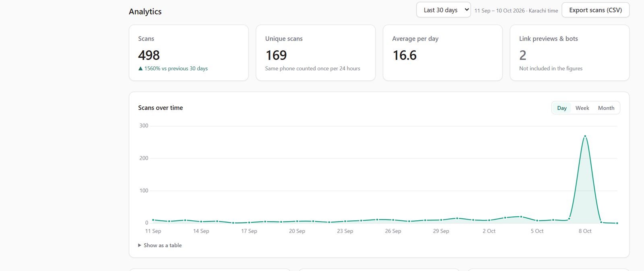Switch chart to Week view

pos(582,108)
